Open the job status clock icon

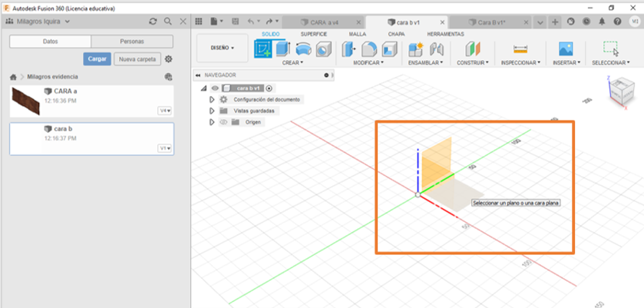point(586,22)
